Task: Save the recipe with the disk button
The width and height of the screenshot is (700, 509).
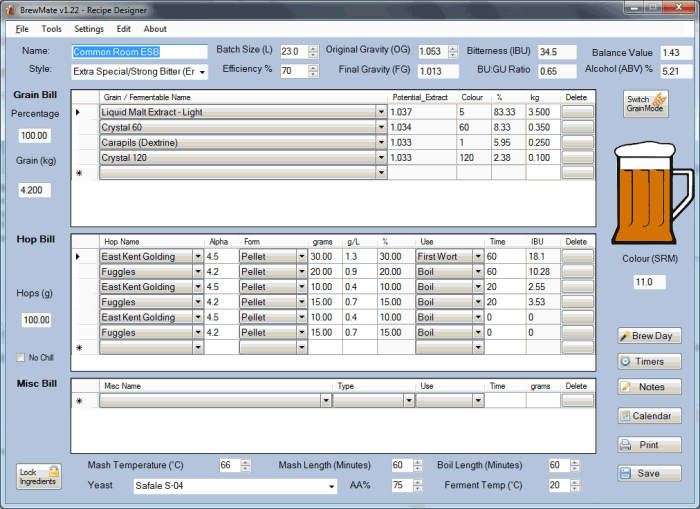Action: click(649, 473)
